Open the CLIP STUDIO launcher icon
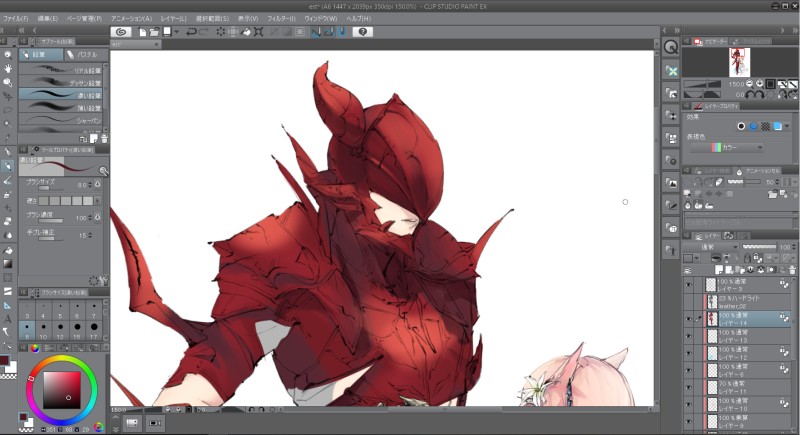Image resolution: width=800 pixels, height=435 pixels. (x=120, y=32)
